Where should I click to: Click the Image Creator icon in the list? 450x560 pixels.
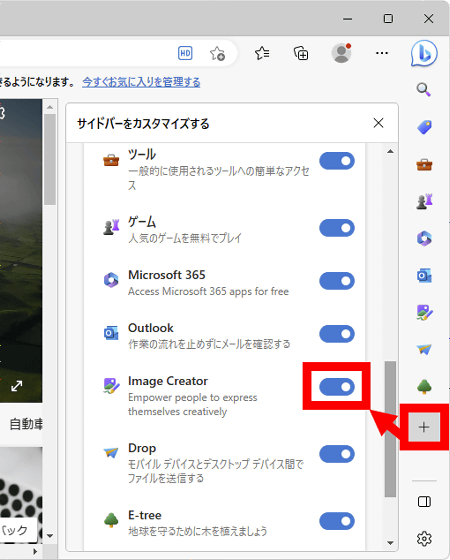[x=111, y=386]
